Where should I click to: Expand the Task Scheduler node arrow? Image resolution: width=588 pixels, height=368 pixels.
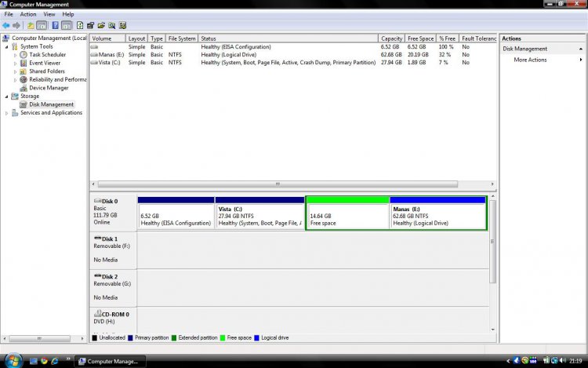tap(16, 55)
